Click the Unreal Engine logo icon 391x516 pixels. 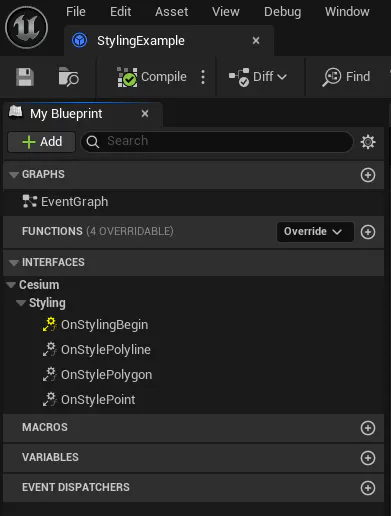point(26,27)
